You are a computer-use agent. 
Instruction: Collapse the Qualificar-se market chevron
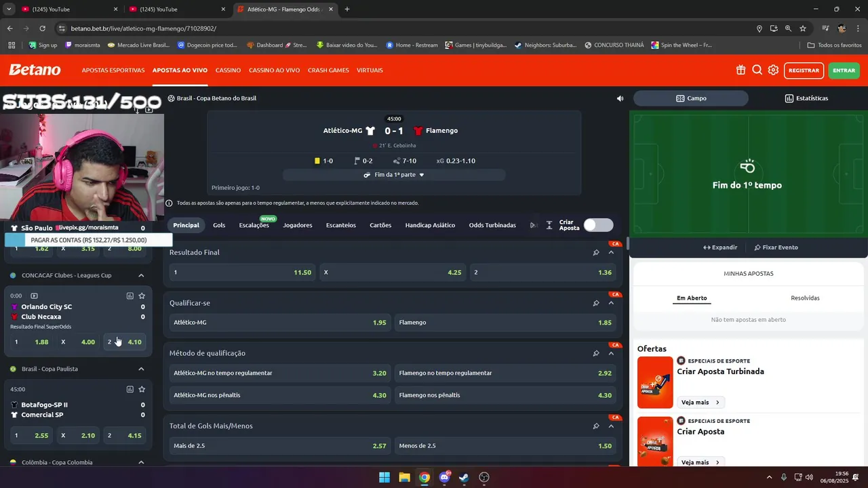[x=611, y=303]
